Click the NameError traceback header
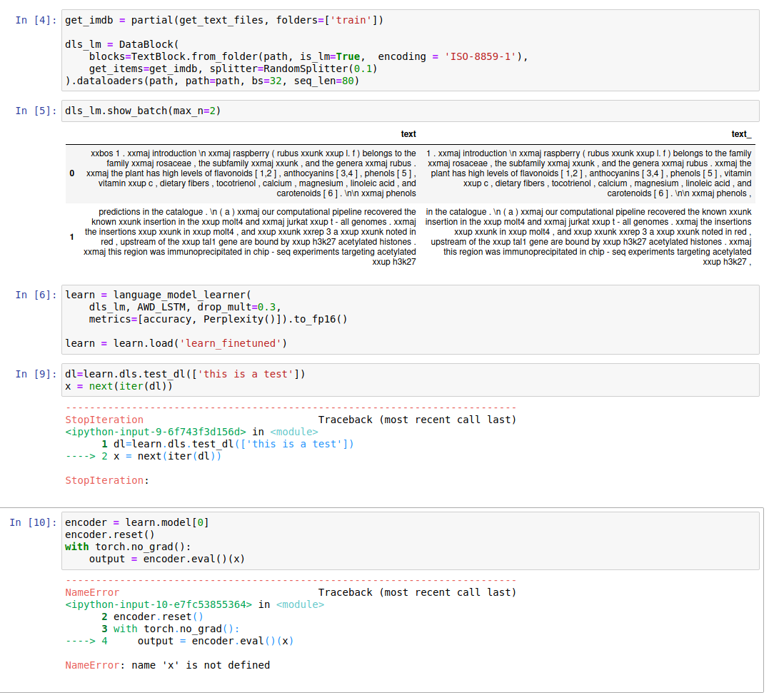769x700 pixels. click(x=92, y=592)
